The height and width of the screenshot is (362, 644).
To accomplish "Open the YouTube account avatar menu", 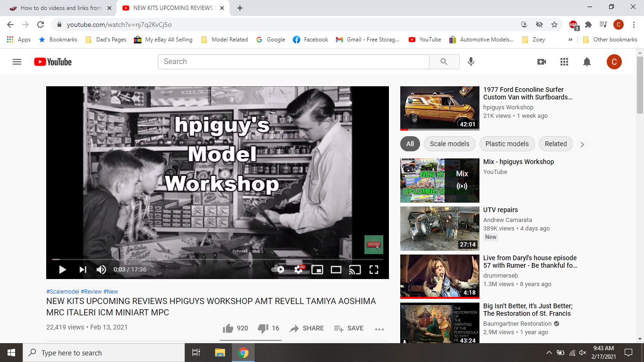I will click(x=614, y=62).
